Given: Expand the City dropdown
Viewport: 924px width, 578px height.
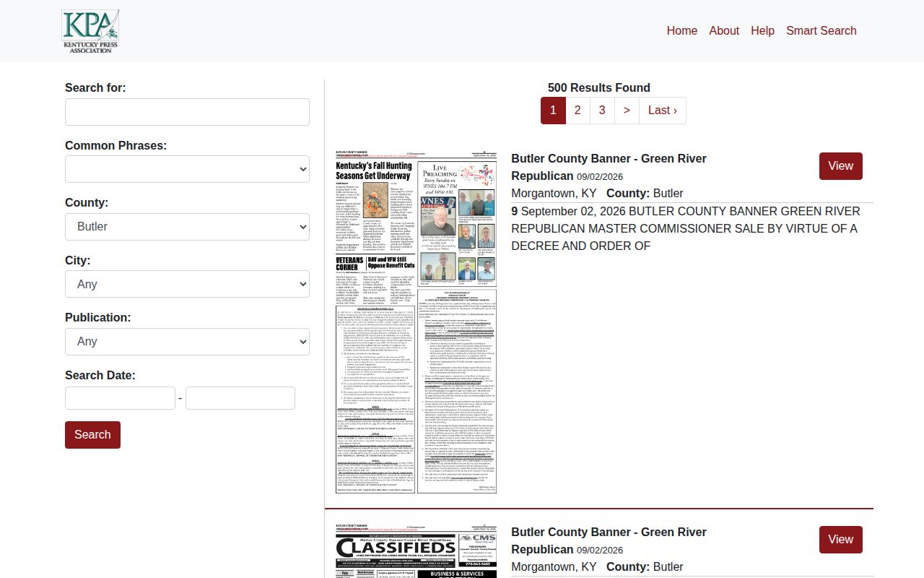Looking at the screenshot, I should [x=187, y=284].
